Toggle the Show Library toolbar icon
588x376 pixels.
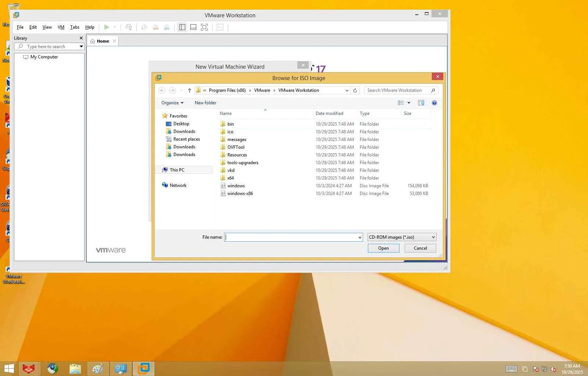[x=182, y=27]
